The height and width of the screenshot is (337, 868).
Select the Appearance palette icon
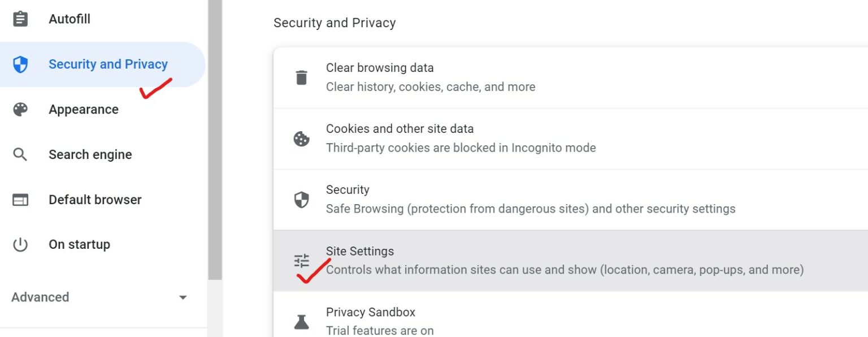click(20, 109)
